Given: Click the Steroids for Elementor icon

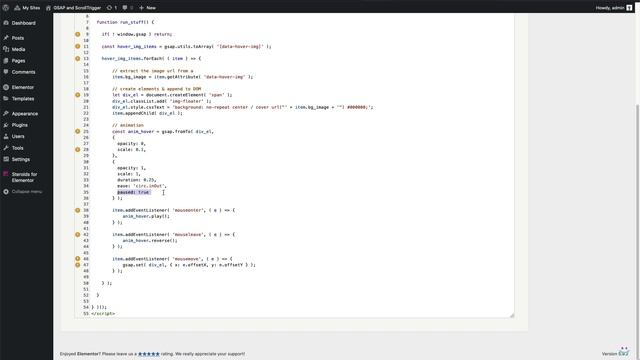Looking at the screenshot, I should (x=6, y=174).
